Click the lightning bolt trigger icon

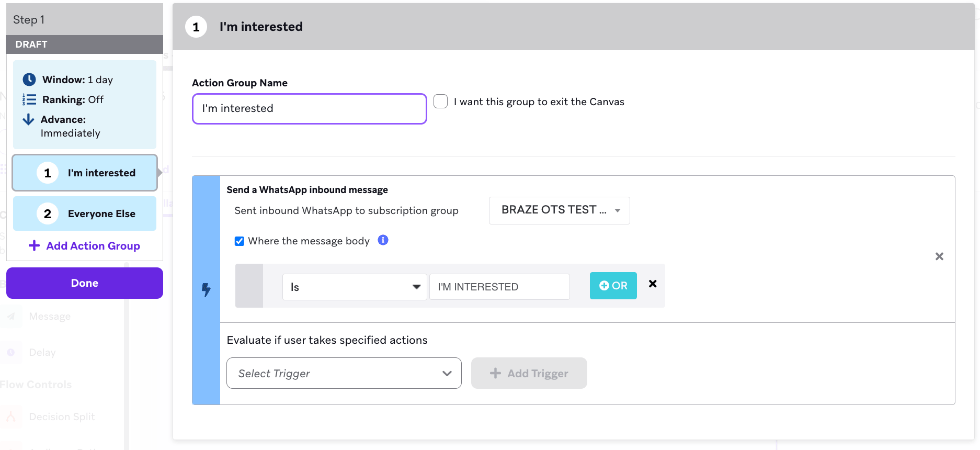click(x=206, y=290)
